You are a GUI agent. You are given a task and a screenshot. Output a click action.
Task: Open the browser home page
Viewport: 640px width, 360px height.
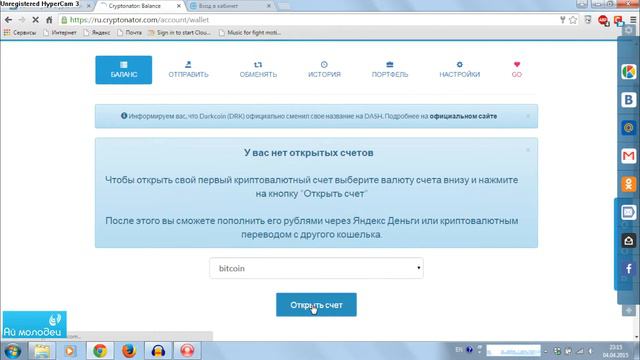49,20
